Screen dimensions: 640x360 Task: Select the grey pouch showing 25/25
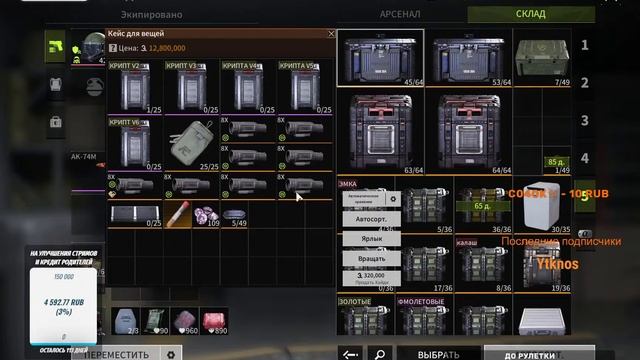coord(192,144)
